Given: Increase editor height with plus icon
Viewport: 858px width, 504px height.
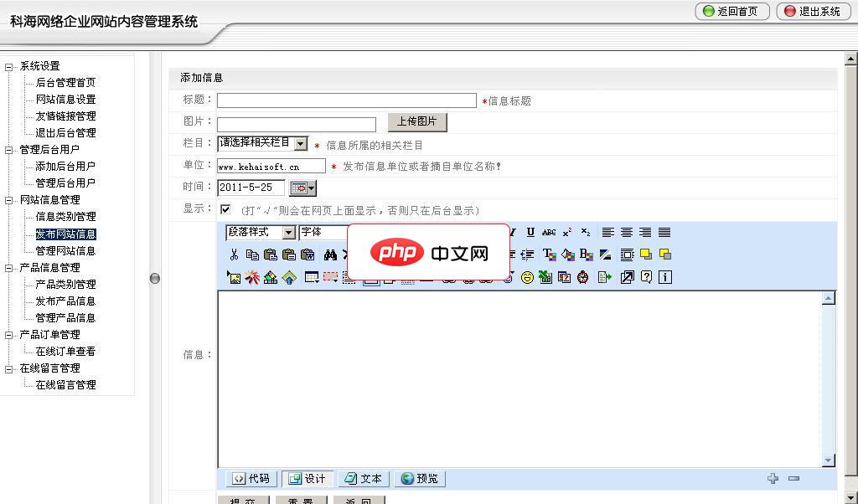Looking at the screenshot, I should pyautogui.click(x=773, y=478).
